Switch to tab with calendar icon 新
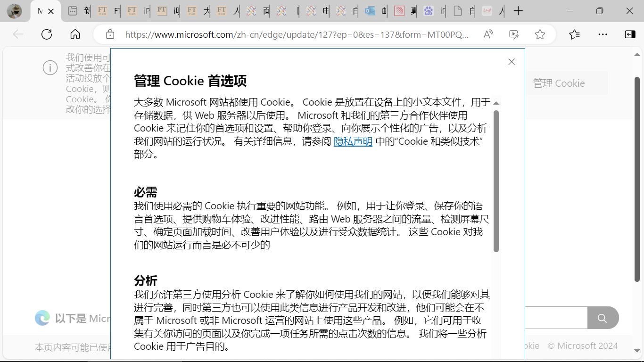 (79, 11)
